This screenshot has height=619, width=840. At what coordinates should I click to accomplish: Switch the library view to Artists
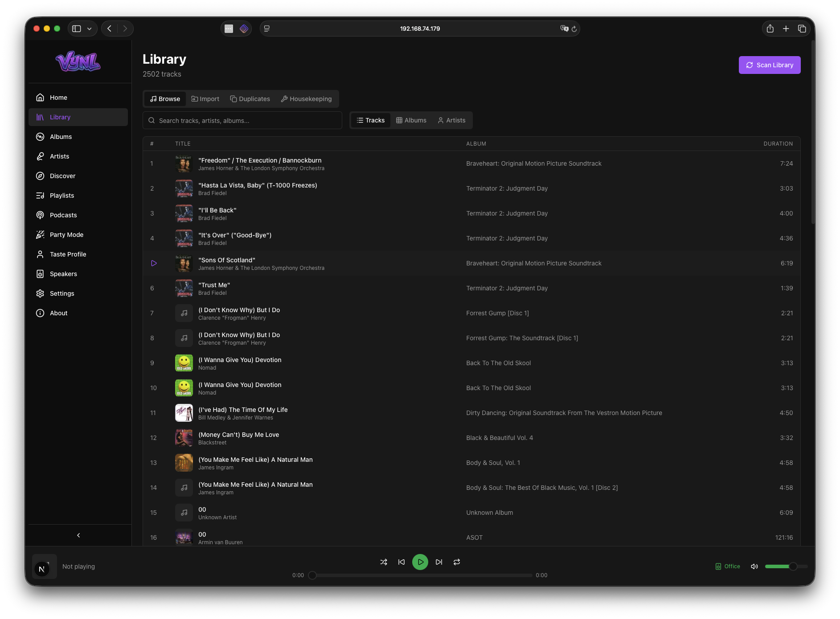point(452,120)
